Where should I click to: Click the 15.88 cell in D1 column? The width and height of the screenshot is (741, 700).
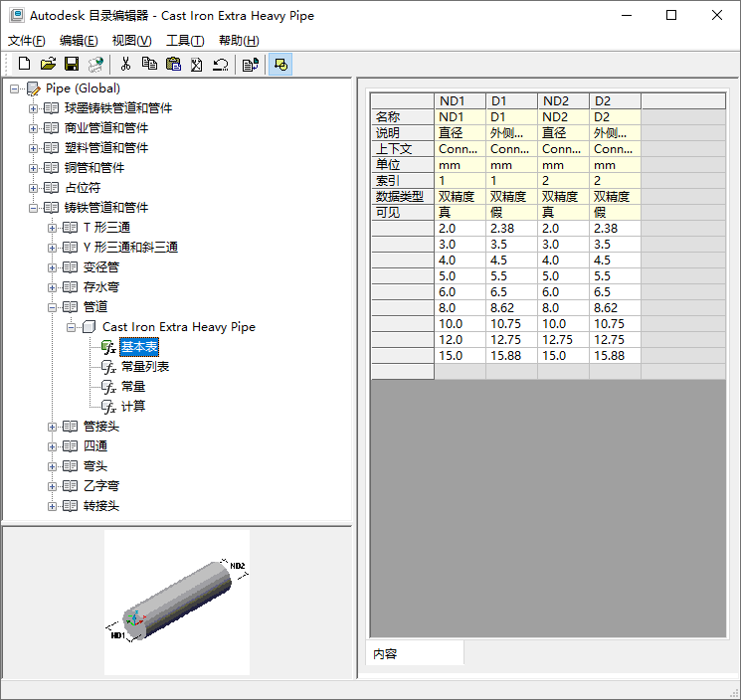(512, 356)
